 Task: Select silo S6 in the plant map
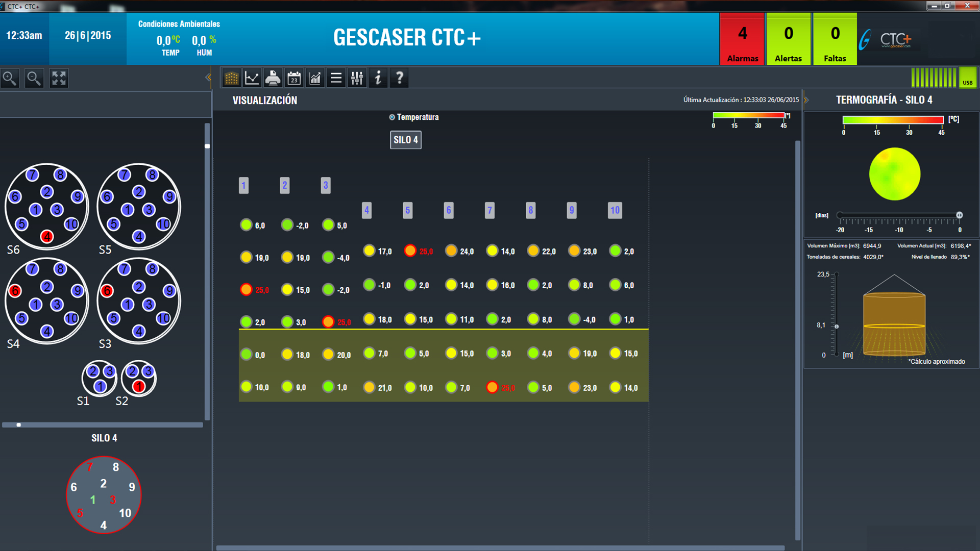[46, 207]
